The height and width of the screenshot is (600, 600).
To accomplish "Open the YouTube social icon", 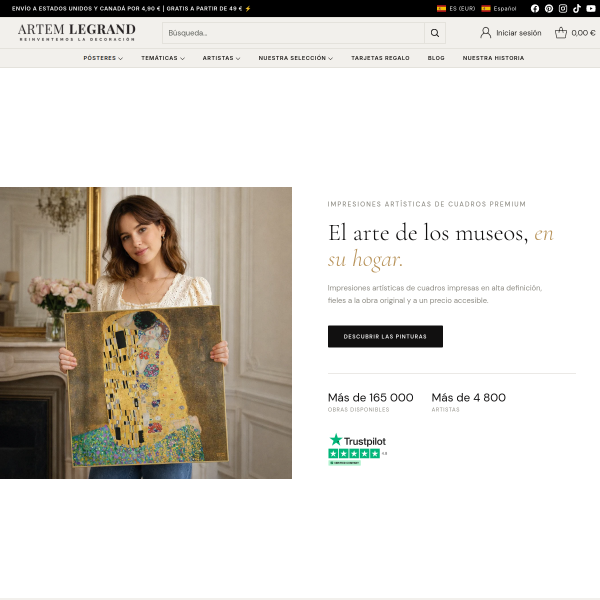I will [591, 8].
